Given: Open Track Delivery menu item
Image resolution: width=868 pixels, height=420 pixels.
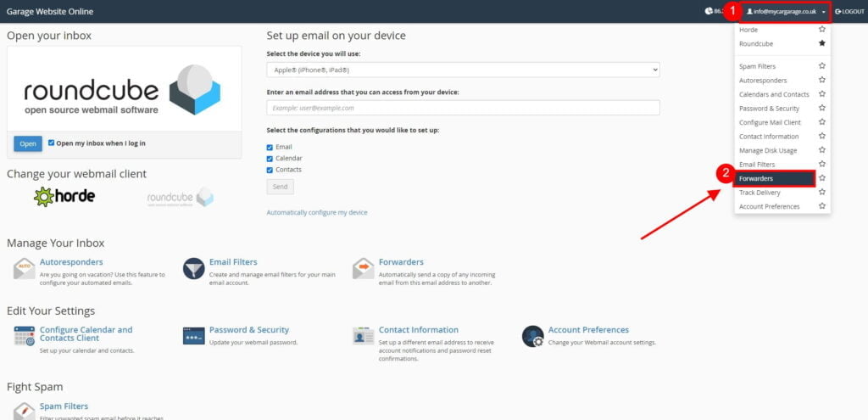Looking at the screenshot, I should pyautogui.click(x=759, y=193).
